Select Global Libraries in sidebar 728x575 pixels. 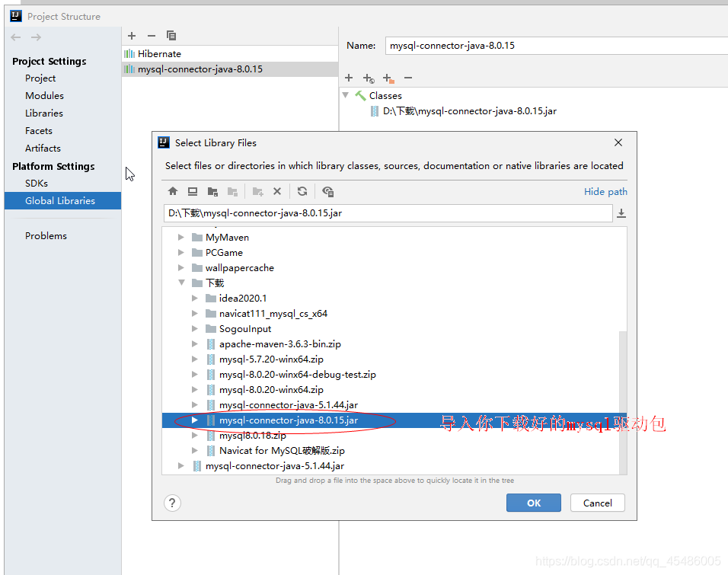(x=62, y=200)
